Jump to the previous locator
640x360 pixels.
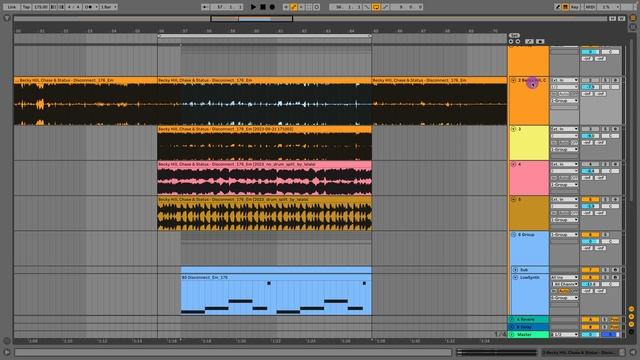click(x=511, y=42)
